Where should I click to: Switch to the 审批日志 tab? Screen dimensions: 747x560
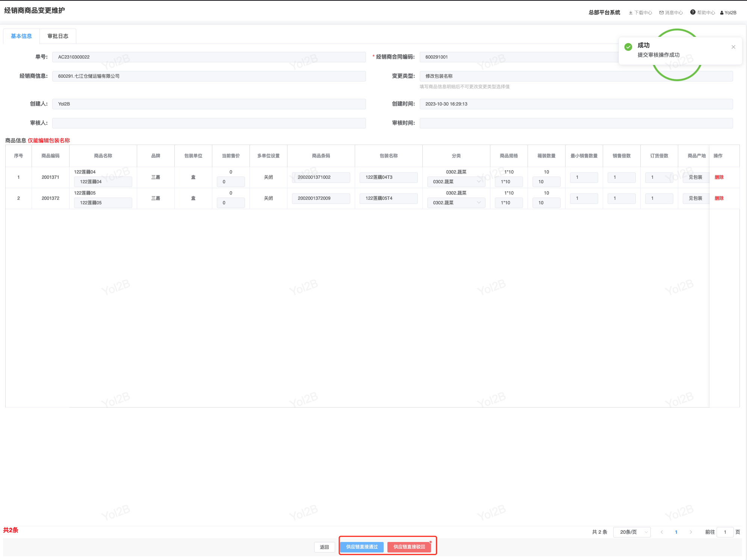tap(58, 36)
